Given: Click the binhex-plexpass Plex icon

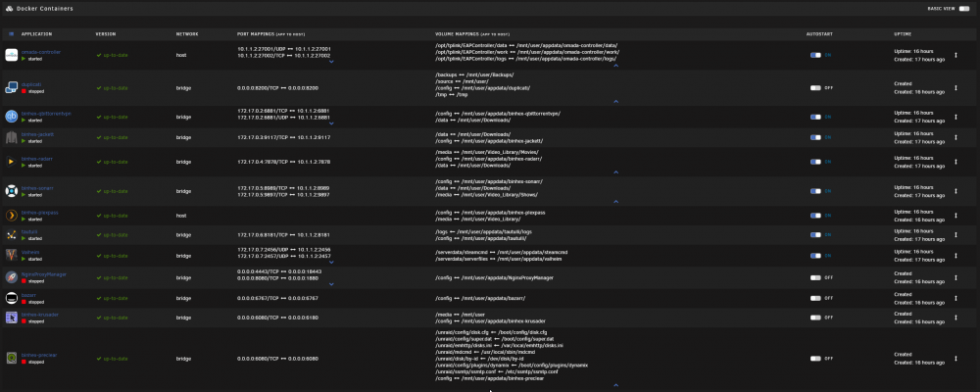Looking at the screenshot, I should (11, 215).
